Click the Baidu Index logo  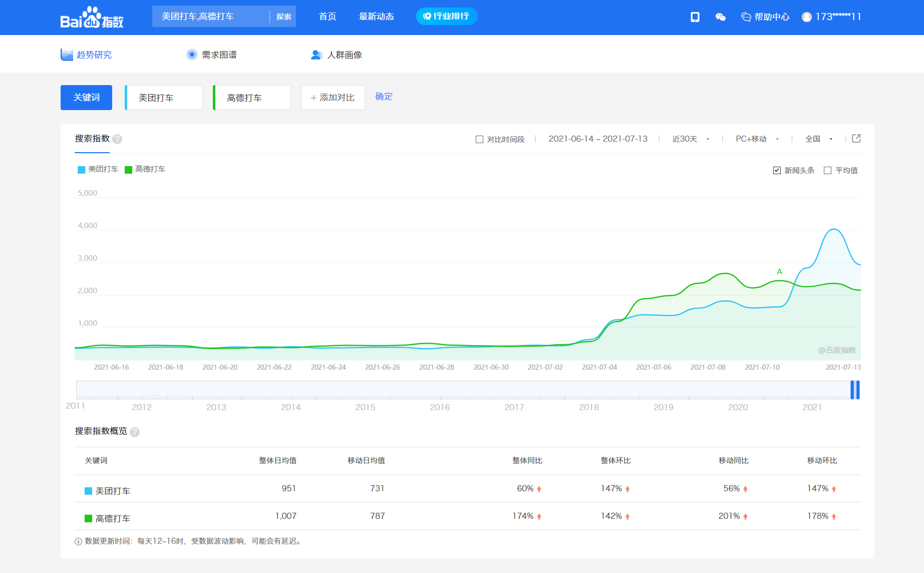pos(92,18)
